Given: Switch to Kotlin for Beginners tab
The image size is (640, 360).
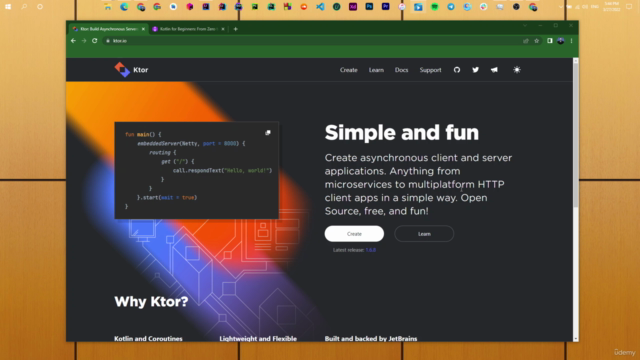Looking at the screenshot, I should (189, 29).
